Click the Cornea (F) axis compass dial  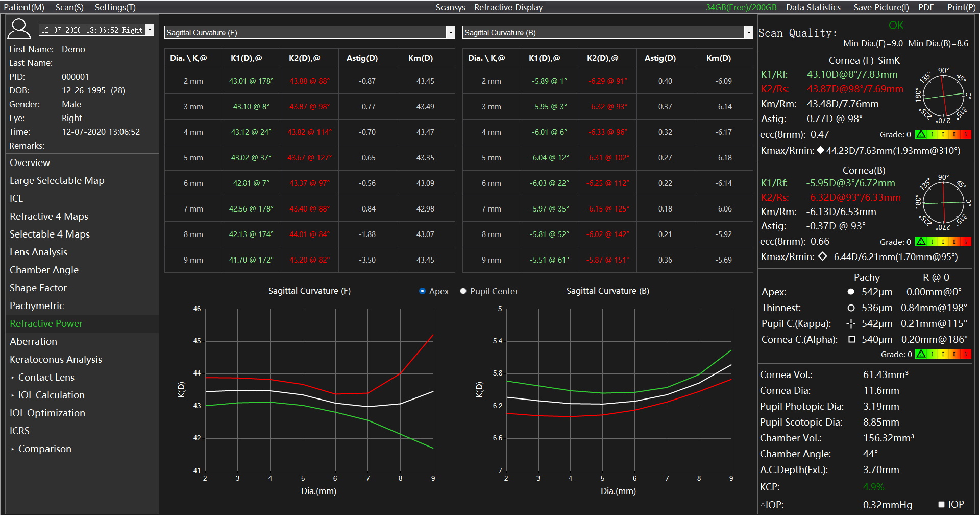943,96
